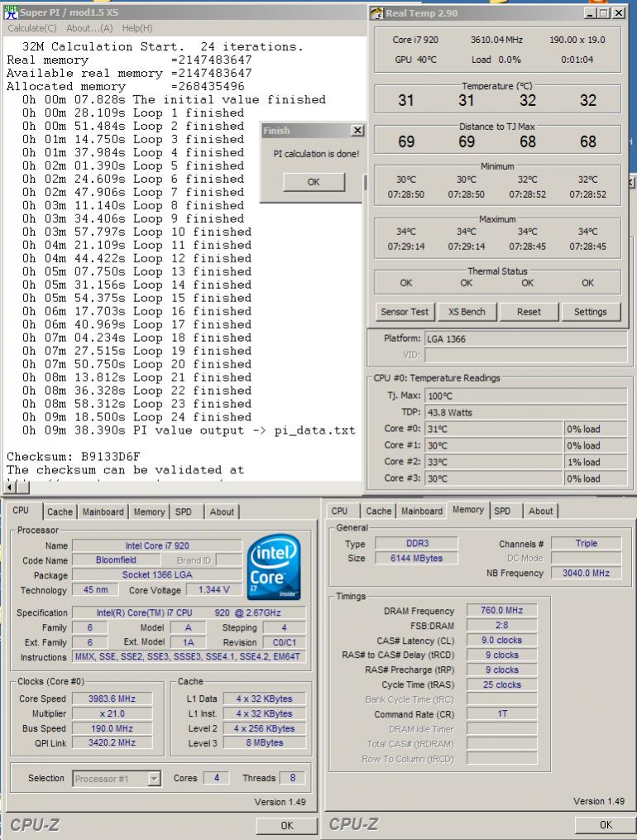Click the 3610.04 MHz reading in Real Temp
This screenshot has width=637, height=840.
[496, 40]
